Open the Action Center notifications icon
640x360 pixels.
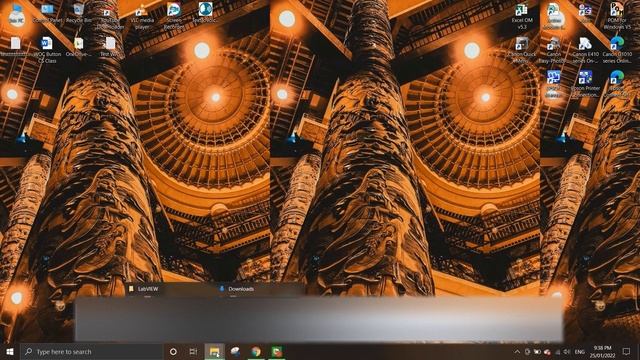click(x=627, y=351)
